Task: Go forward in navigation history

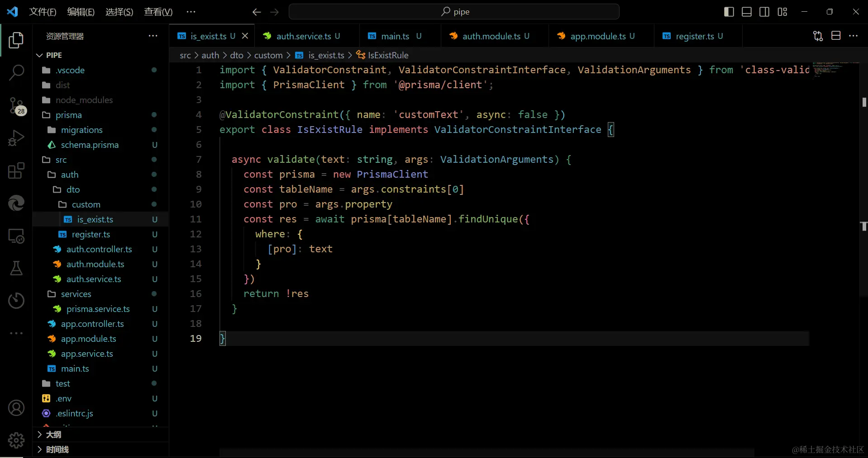Action: tap(274, 12)
